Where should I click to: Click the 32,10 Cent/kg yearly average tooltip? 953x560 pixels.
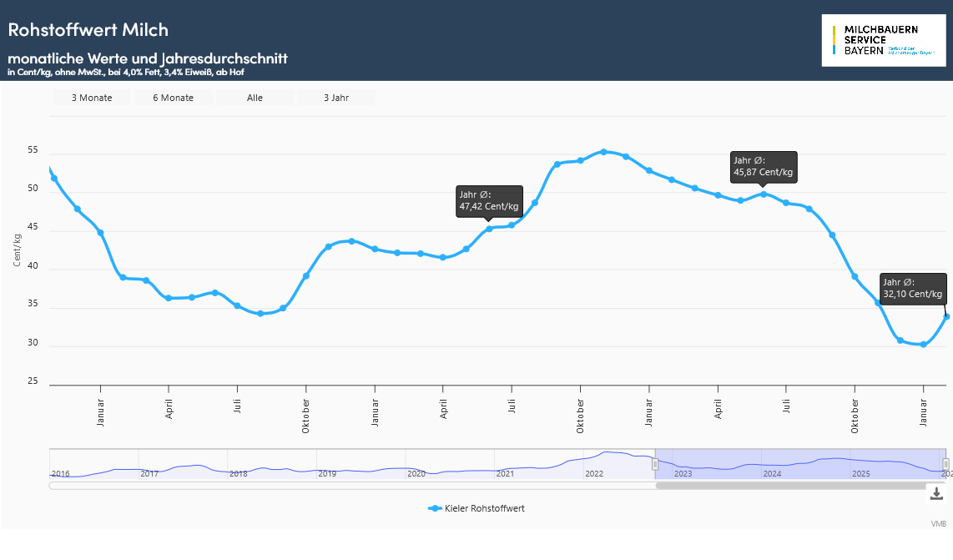point(914,288)
